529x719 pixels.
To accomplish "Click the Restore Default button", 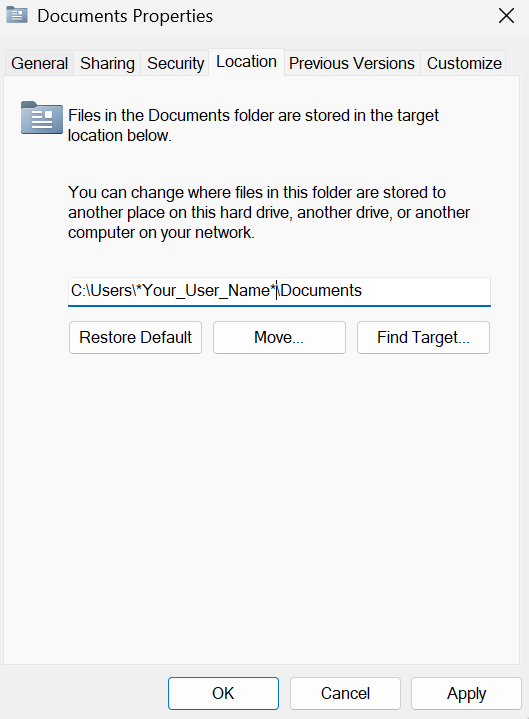I will (x=135, y=337).
